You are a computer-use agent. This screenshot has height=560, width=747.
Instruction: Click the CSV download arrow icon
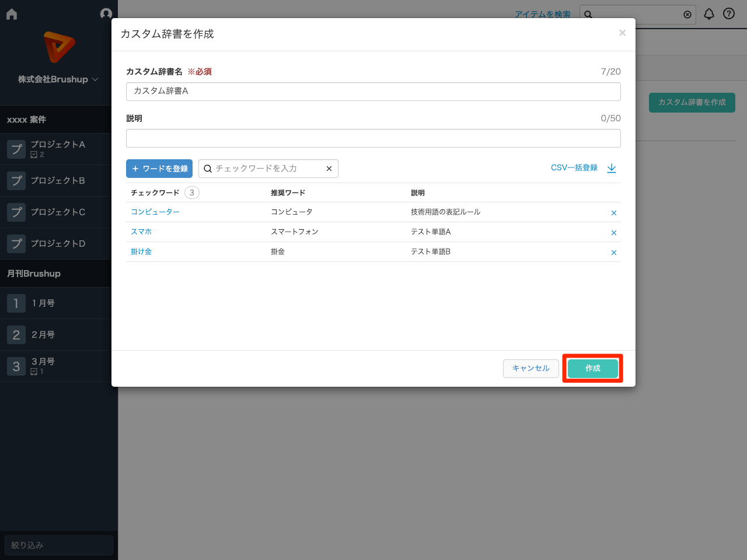[x=612, y=168]
